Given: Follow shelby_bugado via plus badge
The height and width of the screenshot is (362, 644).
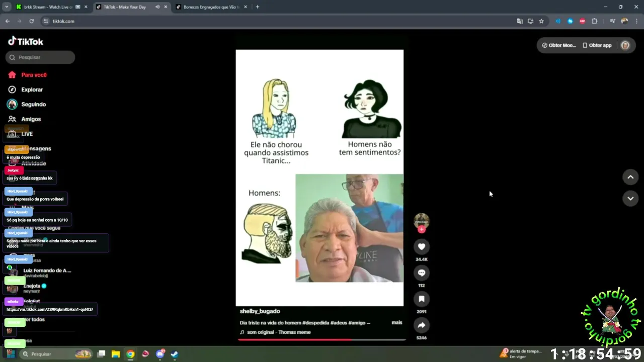Looking at the screenshot, I should click(x=422, y=229).
